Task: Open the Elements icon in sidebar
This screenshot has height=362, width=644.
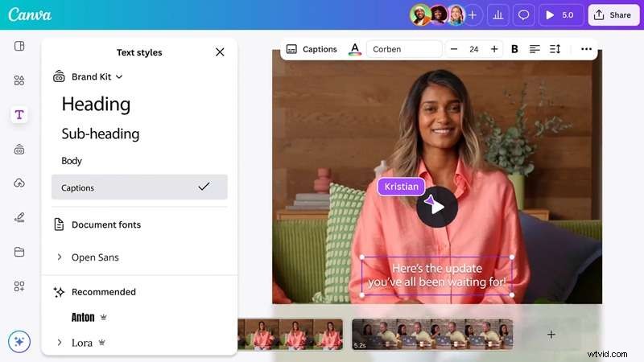Action: pyautogui.click(x=19, y=80)
